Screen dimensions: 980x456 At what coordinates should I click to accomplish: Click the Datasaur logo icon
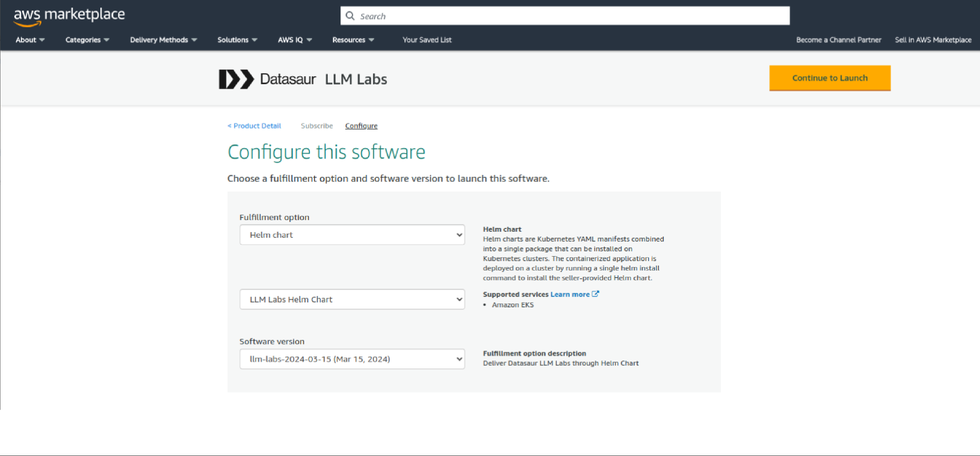click(x=236, y=79)
